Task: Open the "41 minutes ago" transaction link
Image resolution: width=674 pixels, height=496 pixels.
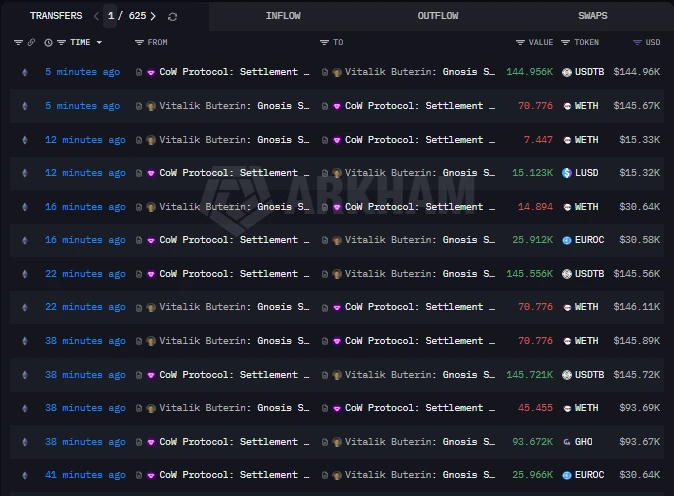Action: [85, 475]
